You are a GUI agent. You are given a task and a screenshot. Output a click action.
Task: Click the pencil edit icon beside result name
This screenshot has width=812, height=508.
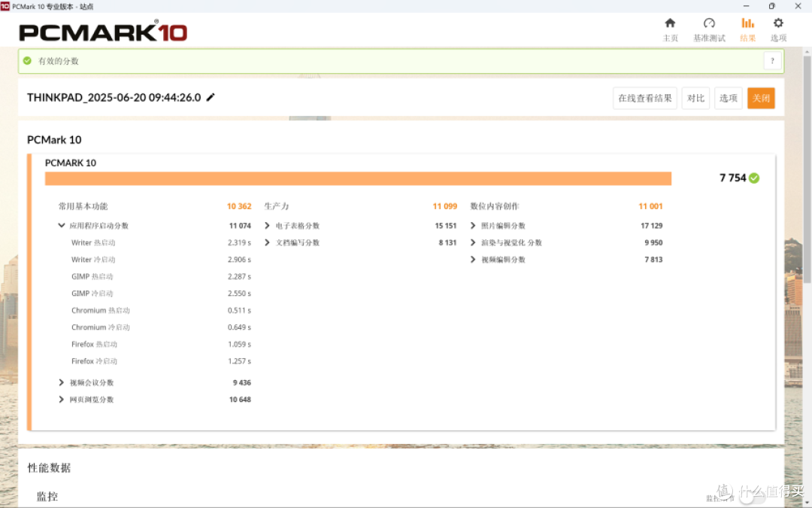(x=211, y=97)
